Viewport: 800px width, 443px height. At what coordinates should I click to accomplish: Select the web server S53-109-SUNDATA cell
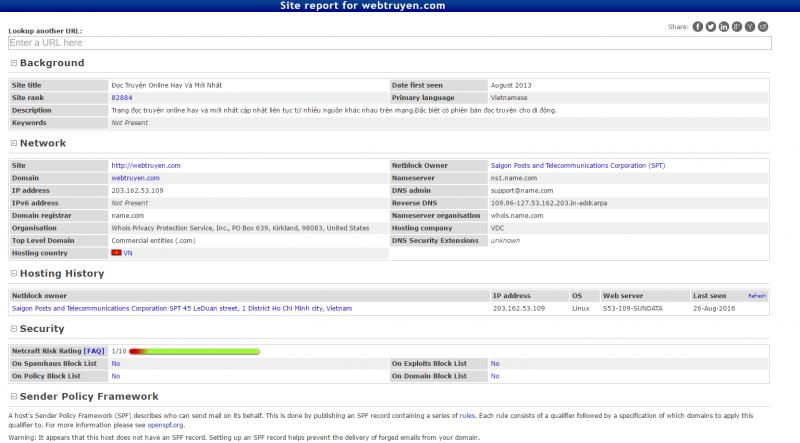[633, 308]
